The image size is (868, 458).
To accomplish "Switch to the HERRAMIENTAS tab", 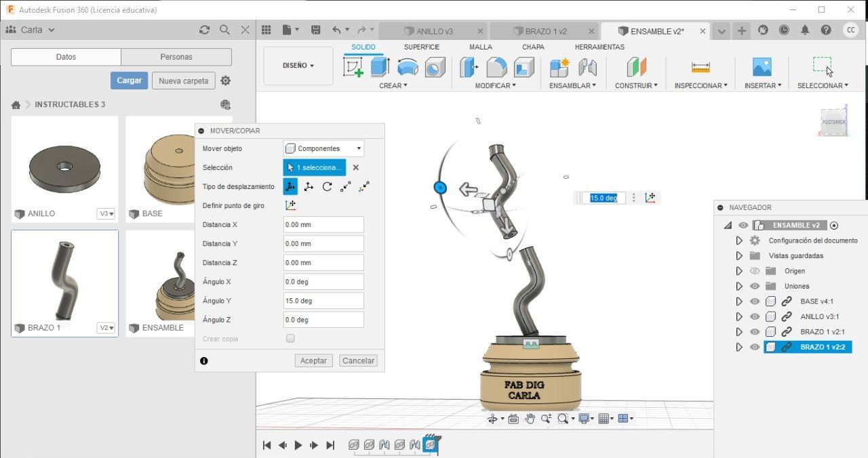I will [x=599, y=47].
